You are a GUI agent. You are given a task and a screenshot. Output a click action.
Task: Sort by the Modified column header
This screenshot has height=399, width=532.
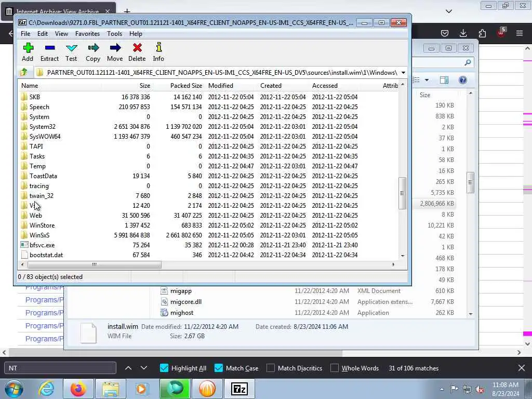click(231, 86)
